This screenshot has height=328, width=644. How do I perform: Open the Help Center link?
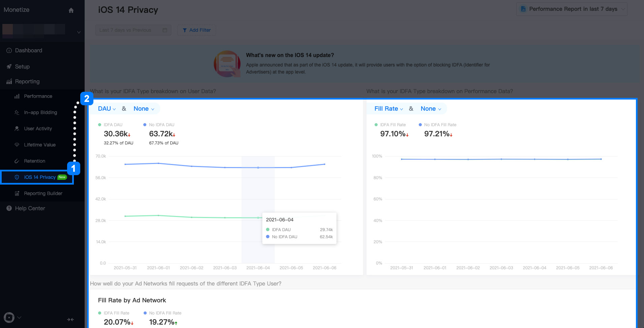29,208
